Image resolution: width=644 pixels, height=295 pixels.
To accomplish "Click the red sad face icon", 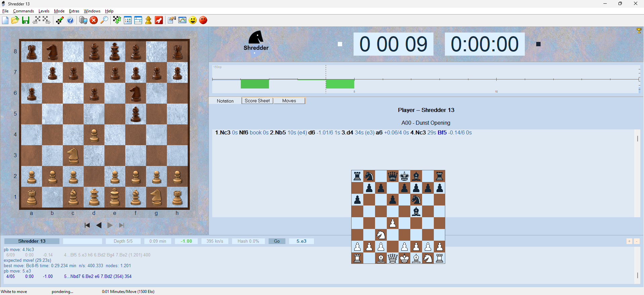I will coord(203,20).
